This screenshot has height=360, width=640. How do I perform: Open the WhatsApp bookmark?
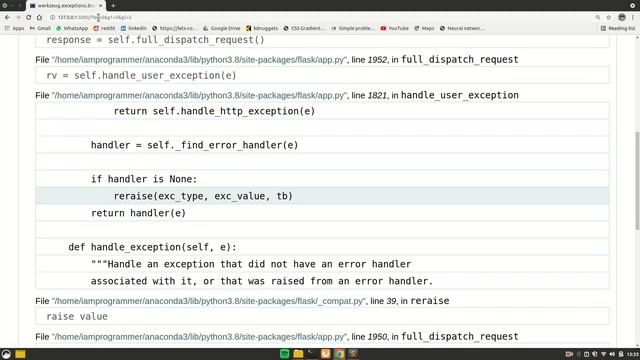[x=72, y=28]
